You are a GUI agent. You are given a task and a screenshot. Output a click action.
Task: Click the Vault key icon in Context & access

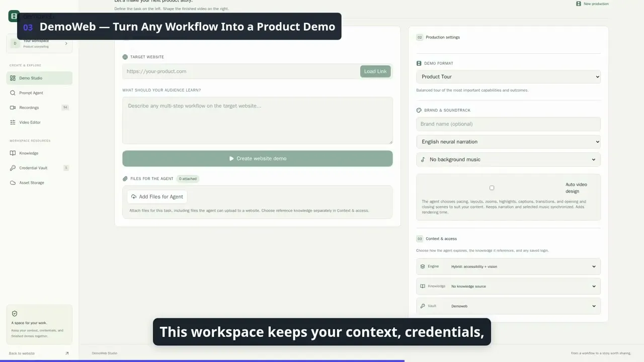(423, 306)
